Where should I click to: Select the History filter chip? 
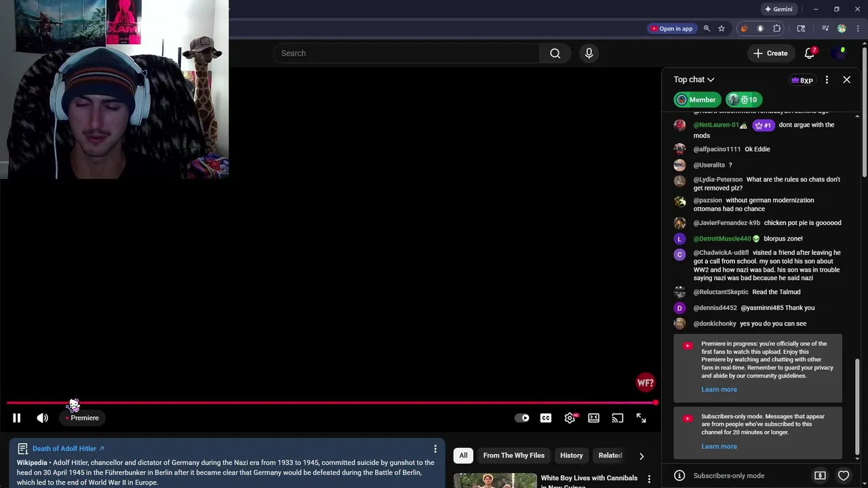(x=571, y=455)
